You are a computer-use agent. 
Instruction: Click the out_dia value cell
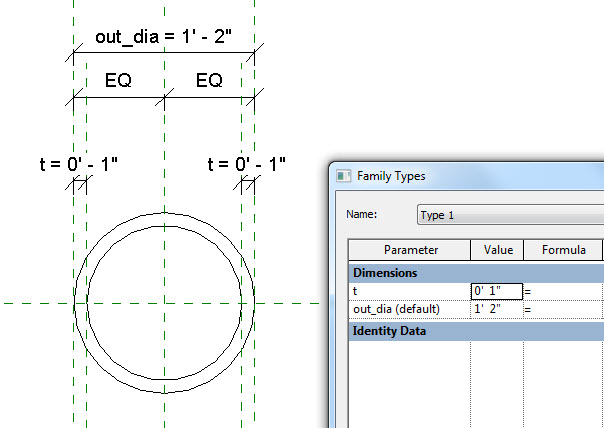point(497,310)
